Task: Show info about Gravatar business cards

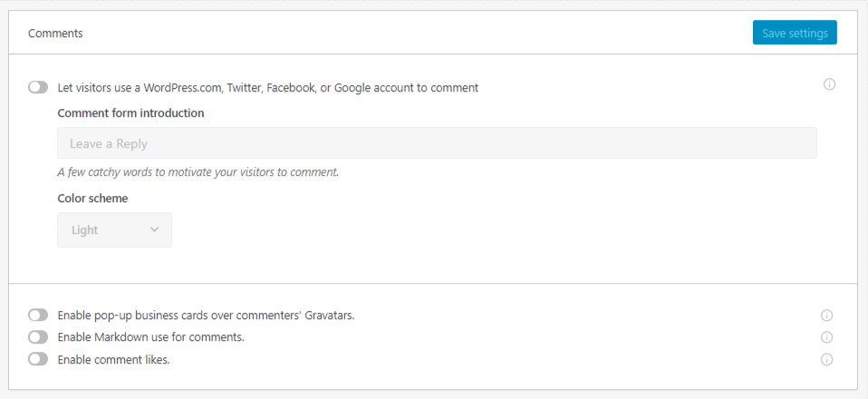Action: (x=826, y=316)
